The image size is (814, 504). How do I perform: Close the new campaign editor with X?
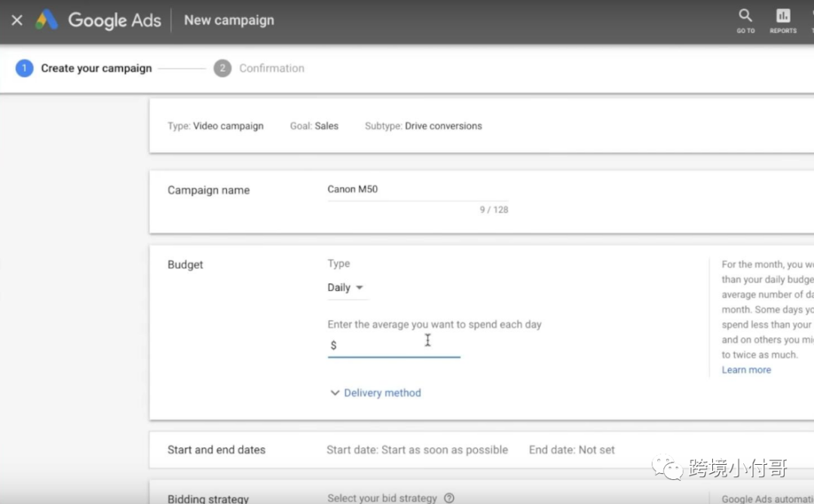click(x=17, y=20)
